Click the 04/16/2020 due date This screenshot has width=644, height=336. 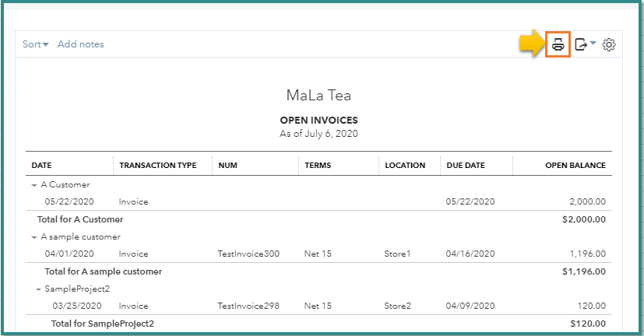click(x=470, y=254)
